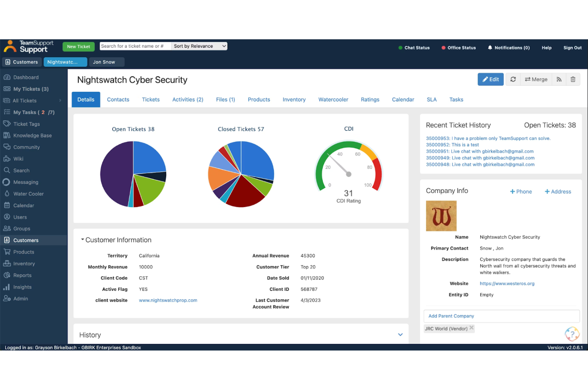Open the Notifications bell
The width and height of the screenshot is (588, 392).
tap(509, 48)
